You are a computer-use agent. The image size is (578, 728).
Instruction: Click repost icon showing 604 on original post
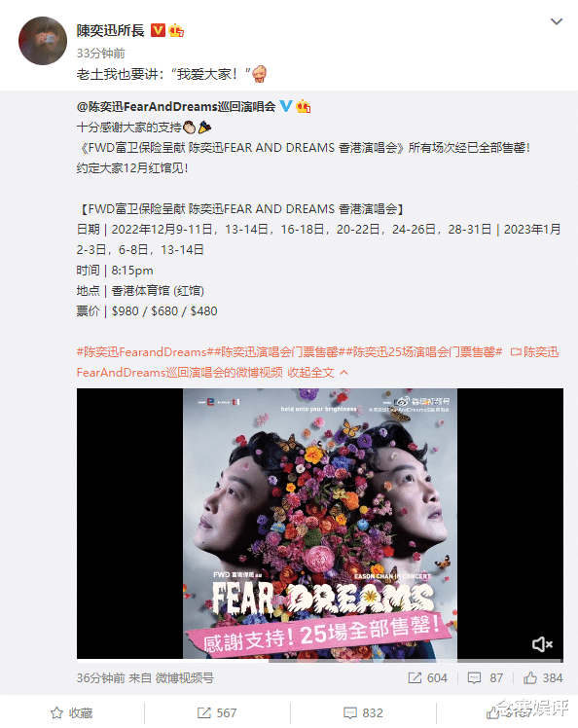427,677
